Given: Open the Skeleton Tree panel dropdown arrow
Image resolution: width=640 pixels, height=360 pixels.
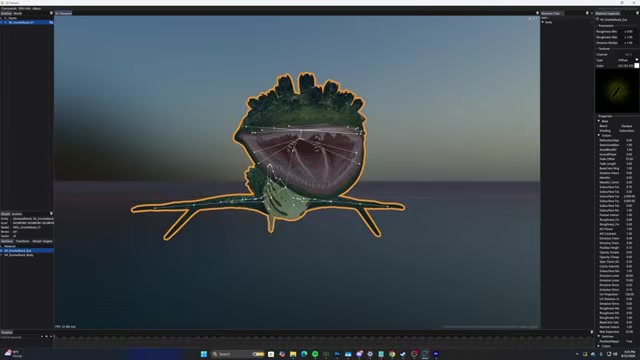Looking at the screenshot, I should pyautogui.click(x=587, y=13).
